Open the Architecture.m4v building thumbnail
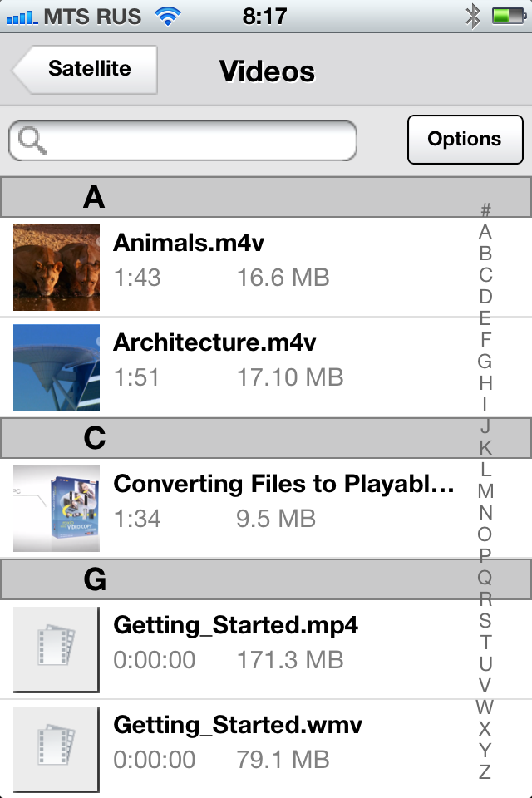This screenshot has height=798, width=532. (x=57, y=367)
